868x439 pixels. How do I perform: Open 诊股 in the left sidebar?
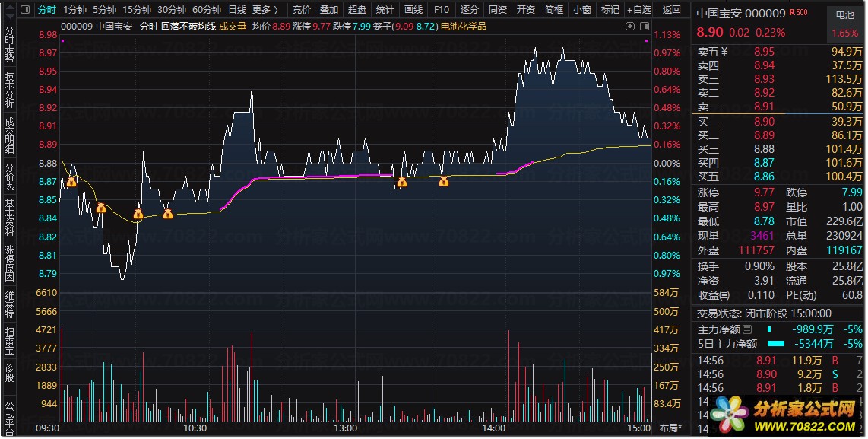[x=9, y=373]
